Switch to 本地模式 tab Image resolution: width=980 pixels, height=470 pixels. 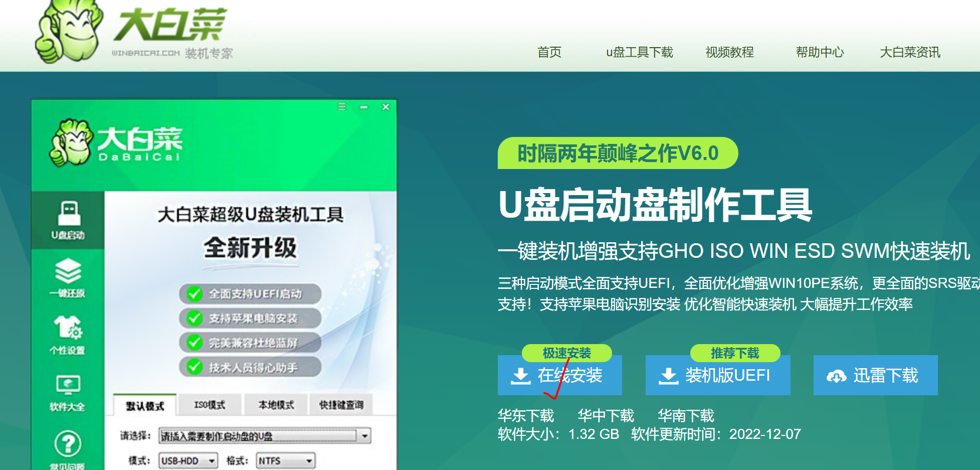pyautogui.click(x=276, y=405)
